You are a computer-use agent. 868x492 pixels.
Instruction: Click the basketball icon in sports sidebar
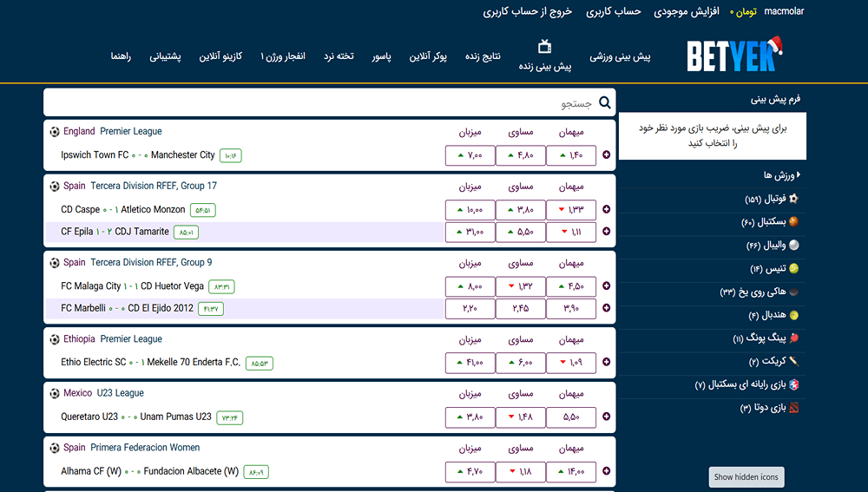[x=794, y=222]
